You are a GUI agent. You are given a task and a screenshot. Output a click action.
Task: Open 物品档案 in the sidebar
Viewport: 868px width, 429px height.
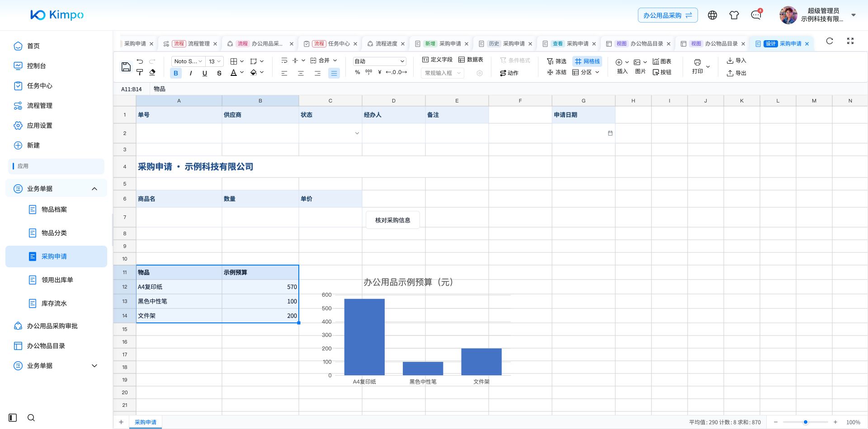(x=54, y=210)
